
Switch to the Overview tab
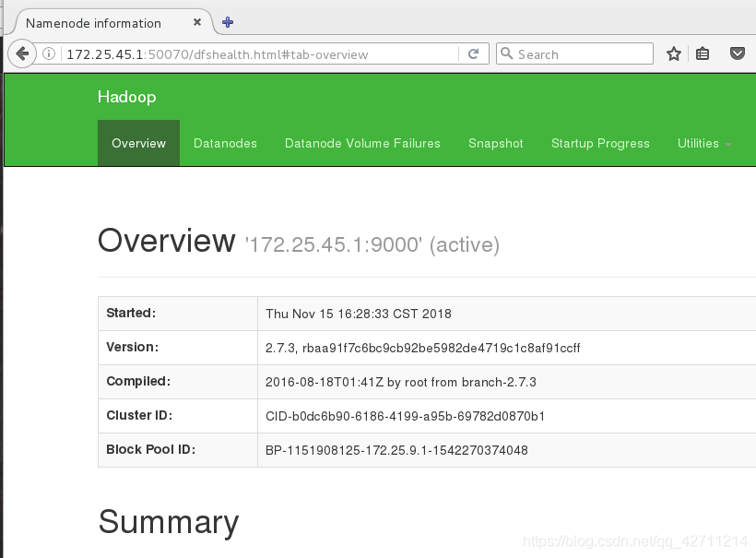pos(138,143)
